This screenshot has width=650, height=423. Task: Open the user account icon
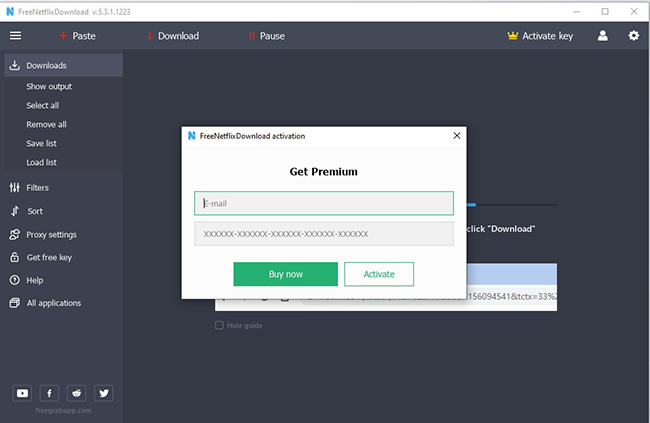click(603, 36)
